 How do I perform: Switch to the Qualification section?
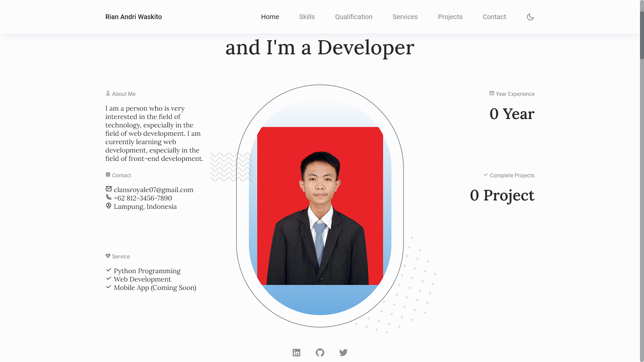[x=354, y=17]
